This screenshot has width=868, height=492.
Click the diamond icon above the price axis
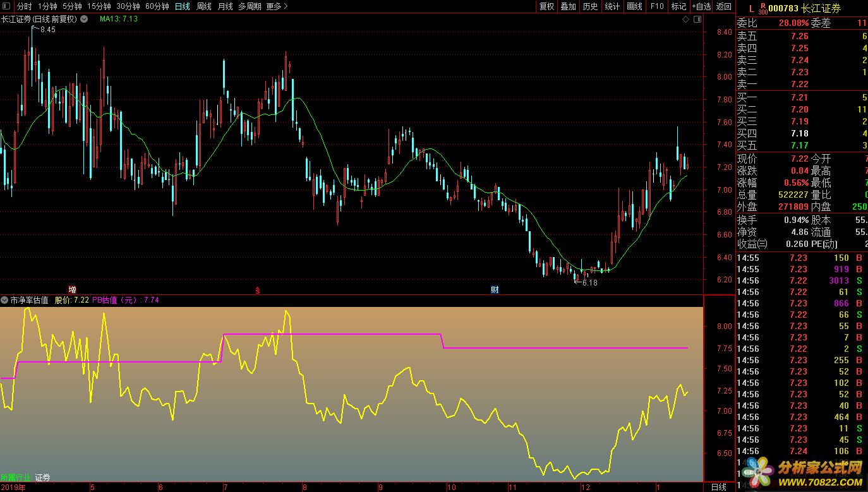coord(685,20)
